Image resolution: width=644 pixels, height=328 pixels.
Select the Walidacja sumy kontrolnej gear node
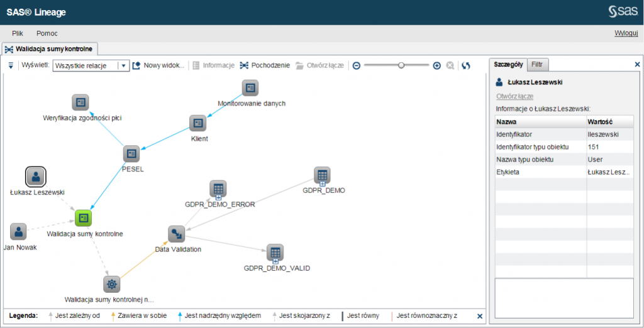coord(112,284)
